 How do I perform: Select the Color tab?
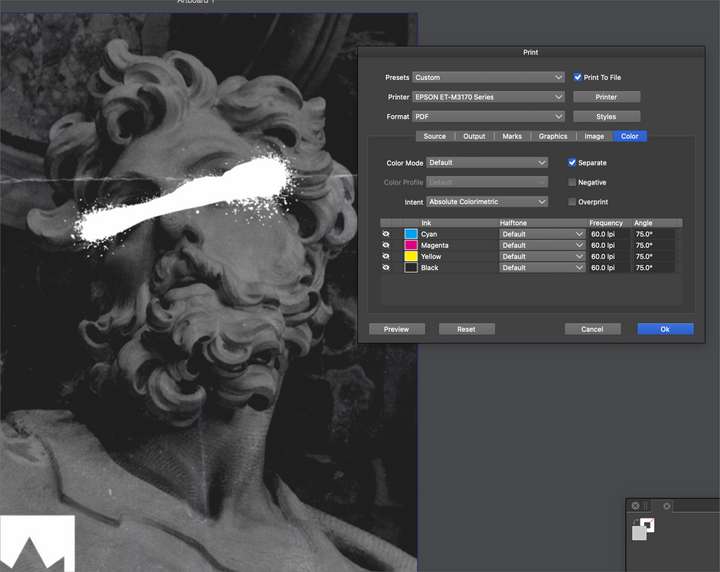coord(630,136)
